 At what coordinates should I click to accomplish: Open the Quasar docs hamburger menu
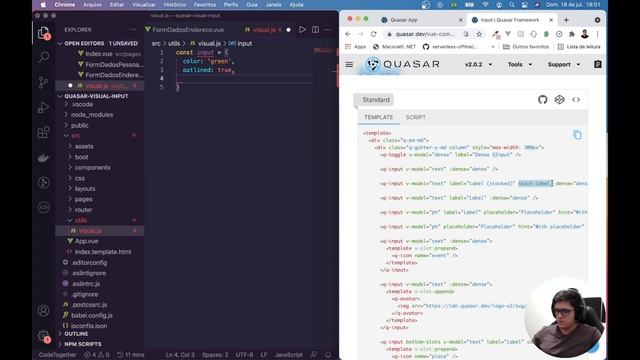tap(349, 64)
